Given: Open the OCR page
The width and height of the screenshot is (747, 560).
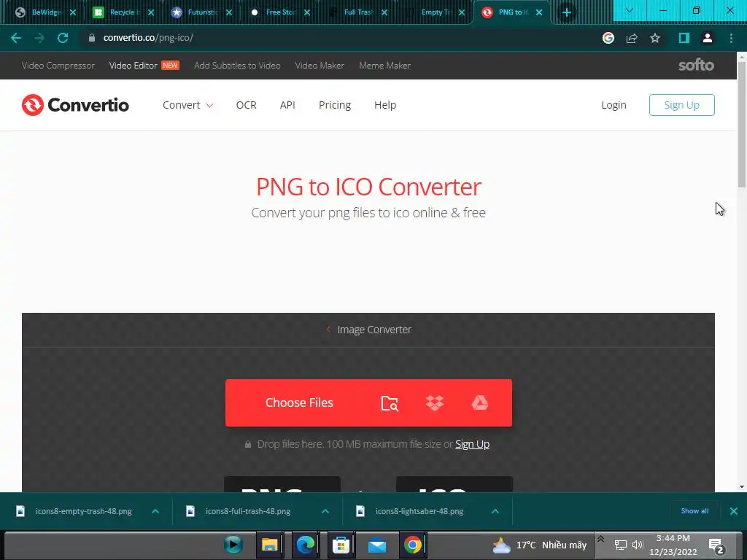Looking at the screenshot, I should [x=247, y=105].
